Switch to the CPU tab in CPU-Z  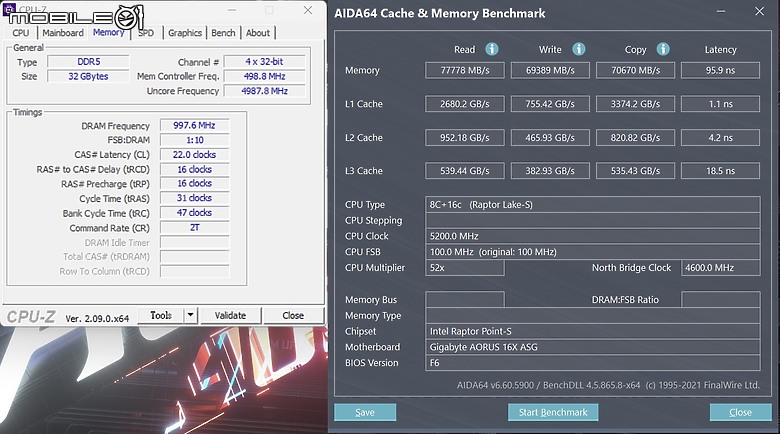[21, 33]
